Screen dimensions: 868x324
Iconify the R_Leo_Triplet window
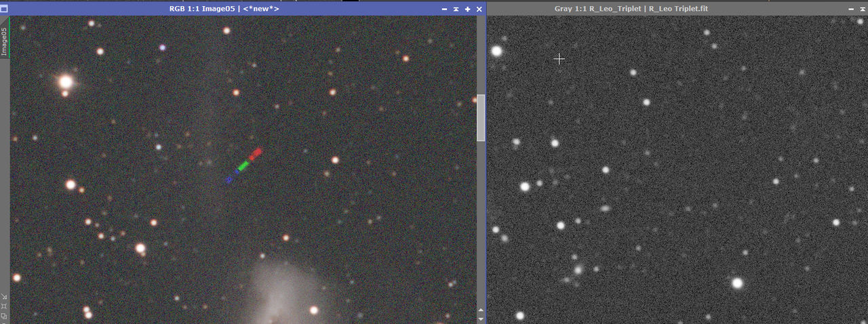[851, 9]
